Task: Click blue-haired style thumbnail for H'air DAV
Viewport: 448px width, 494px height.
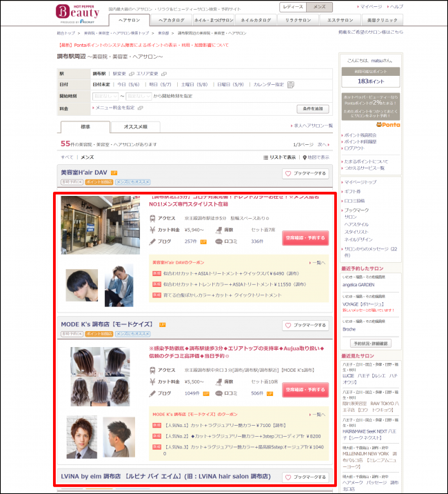Action: 82,286
